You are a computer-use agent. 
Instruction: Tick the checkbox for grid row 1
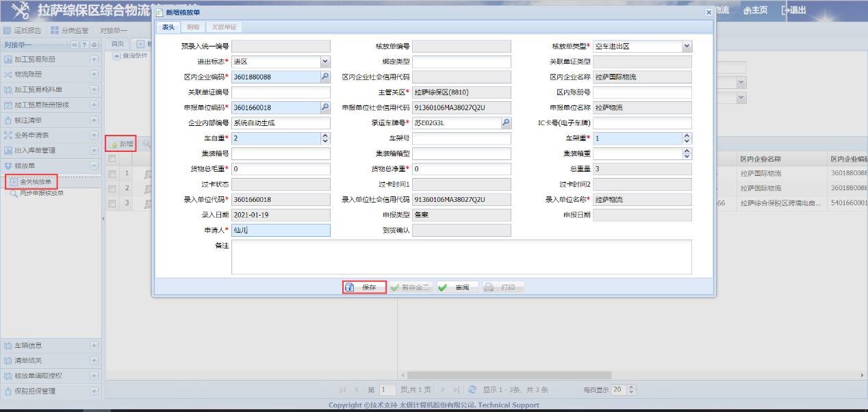[x=112, y=174]
